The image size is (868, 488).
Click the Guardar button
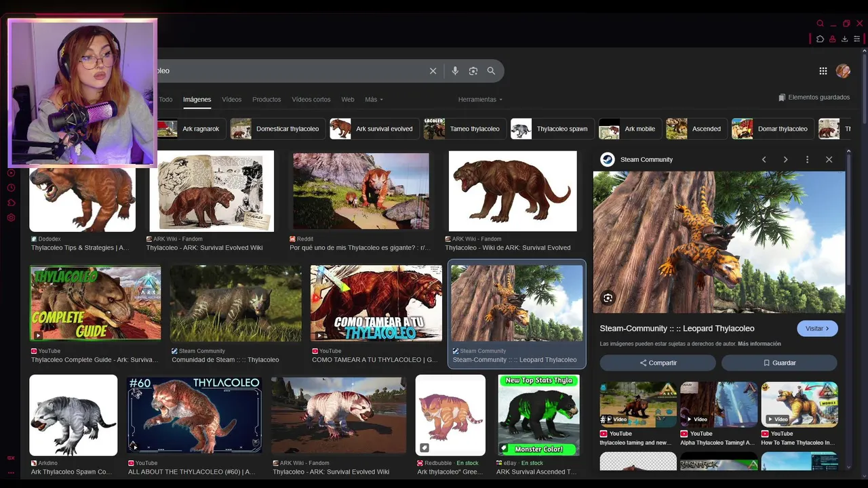pos(779,363)
